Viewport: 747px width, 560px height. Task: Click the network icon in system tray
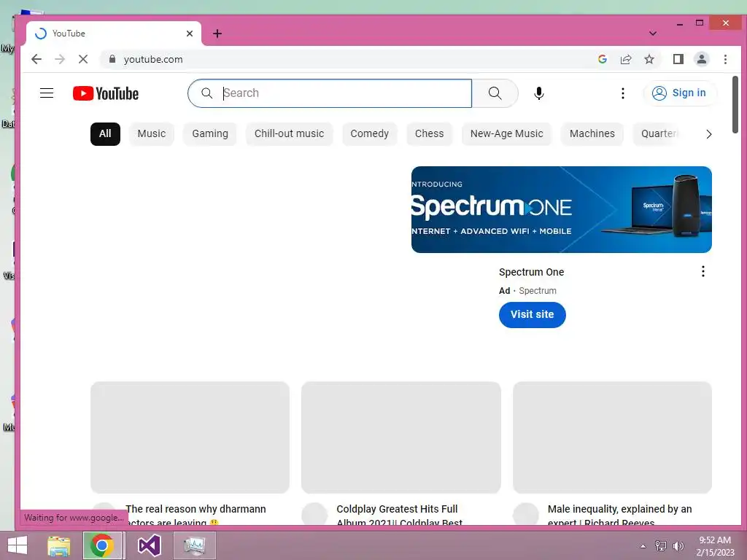coord(661,545)
